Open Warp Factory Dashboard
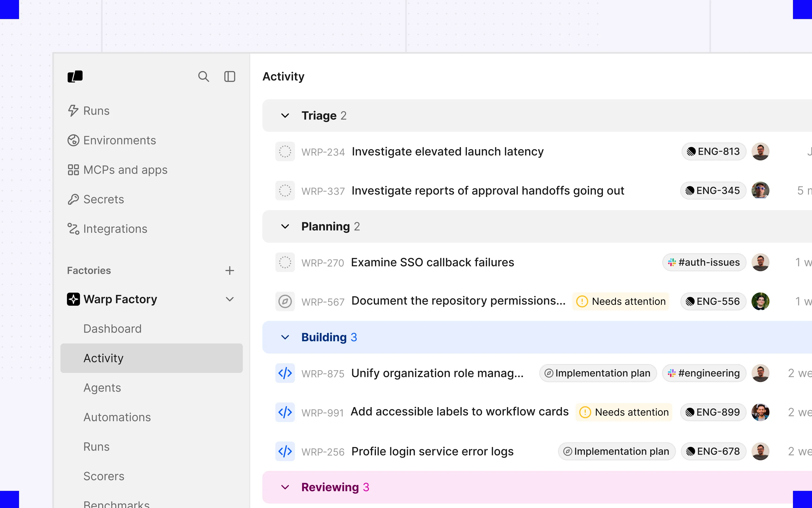Screen dimensions: 812x508 pyautogui.click(x=112, y=329)
